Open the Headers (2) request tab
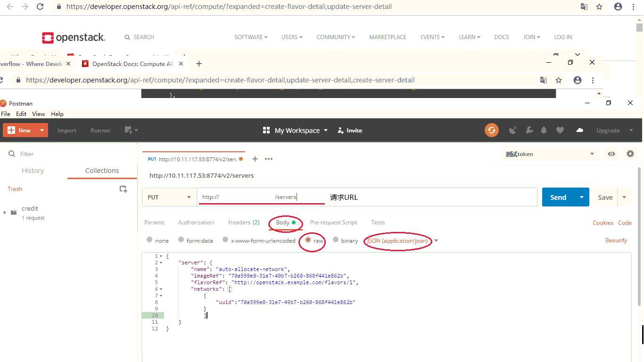 [244, 222]
